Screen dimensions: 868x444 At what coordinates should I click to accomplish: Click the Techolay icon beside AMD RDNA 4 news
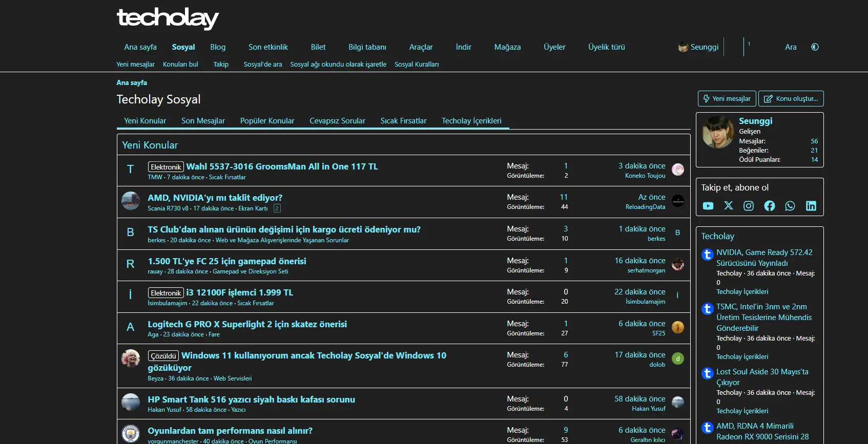(x=708, y=428)
